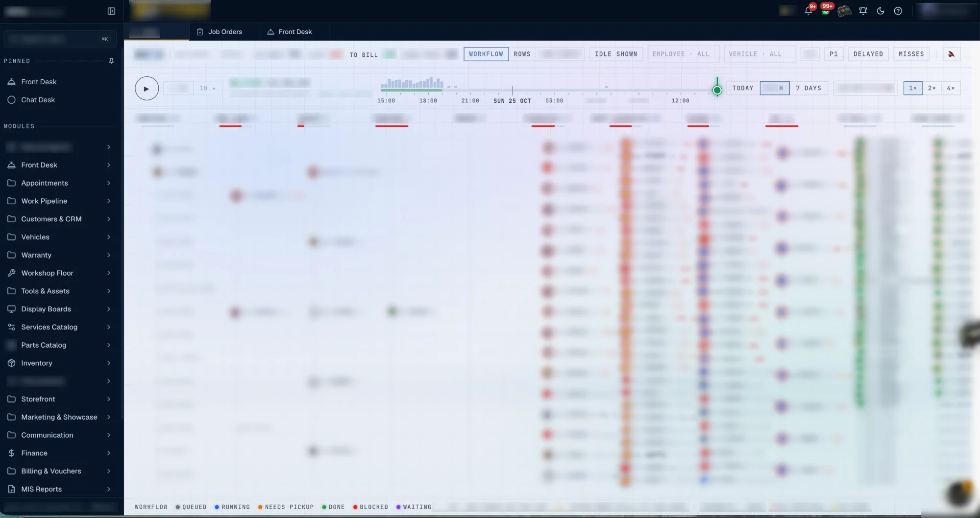980x518 pixels.
Task: Click the Finance dollar icon
Action: click(x=12, y=453)
